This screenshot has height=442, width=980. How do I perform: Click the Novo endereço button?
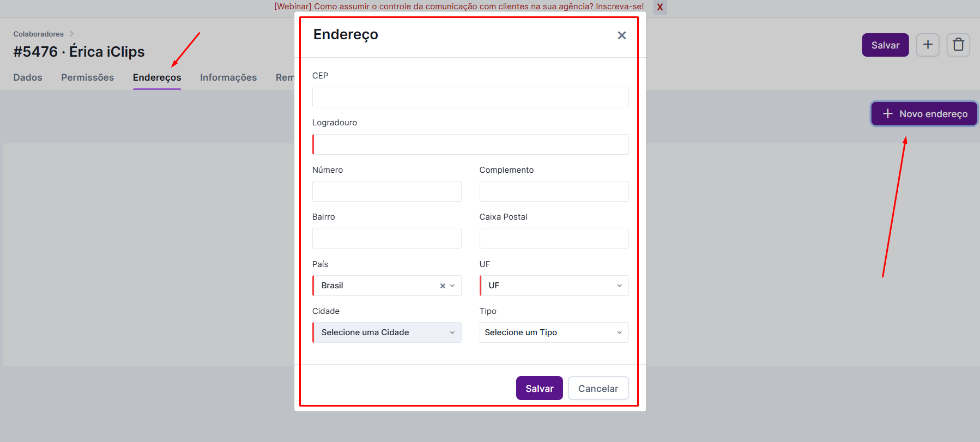(924, 114)
